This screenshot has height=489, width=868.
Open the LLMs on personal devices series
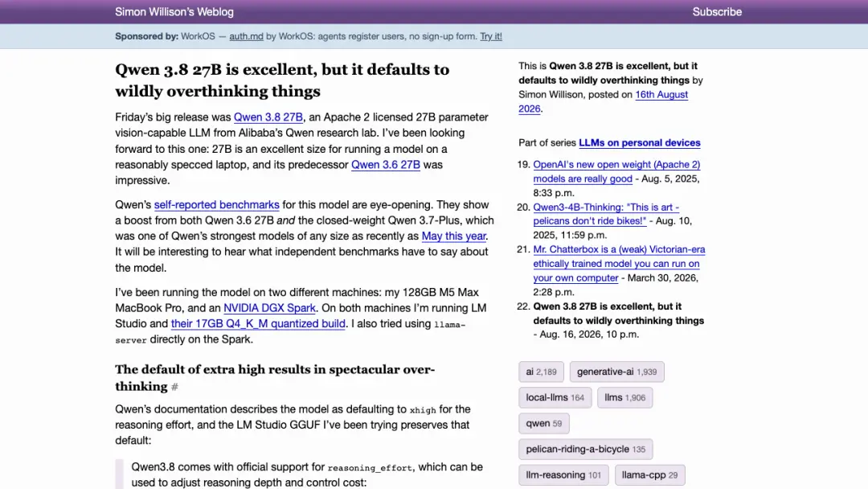point(640,143)
